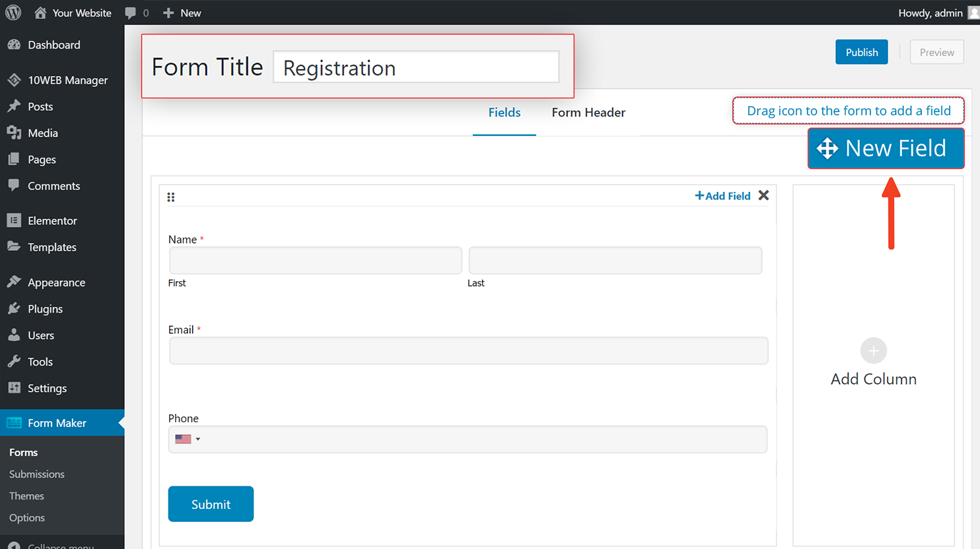This screenshot has height=549, width=980.
Task: Click the Collapse menu arrow icon
Action: pyautogui.click(x=14, y=545)
